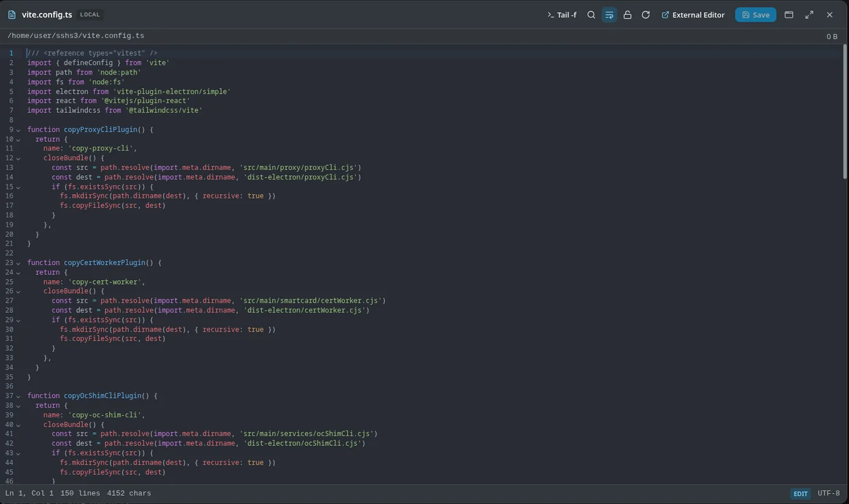Collapse copyCertWorkerPlugin function at line 23
This screenshot has width=849, height=504.
tap(18, 263)
